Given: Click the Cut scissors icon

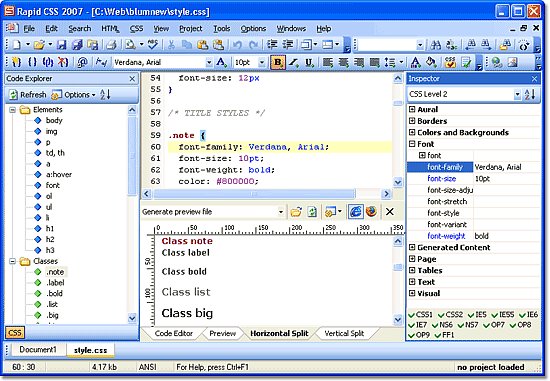Looking at the screenshot, I should 171,45.
